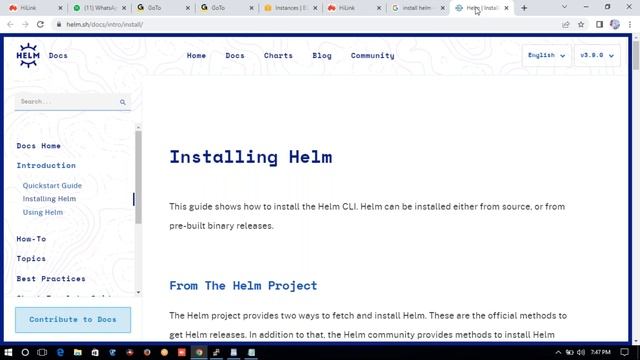Open the Blog nav item
Image resolution: width=640 pixels, height=360 pixels.
point(322,56)
